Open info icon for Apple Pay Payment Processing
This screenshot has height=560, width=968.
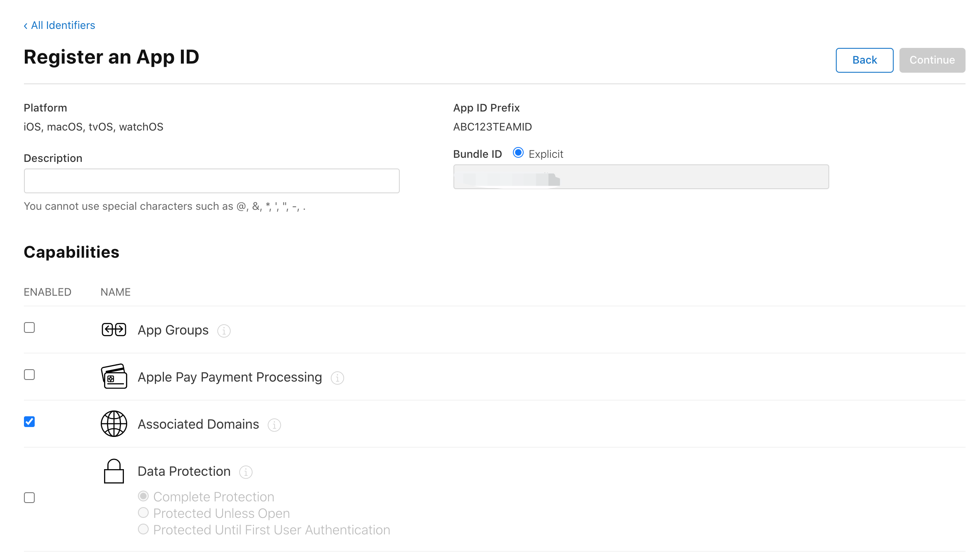click(337, 378)
